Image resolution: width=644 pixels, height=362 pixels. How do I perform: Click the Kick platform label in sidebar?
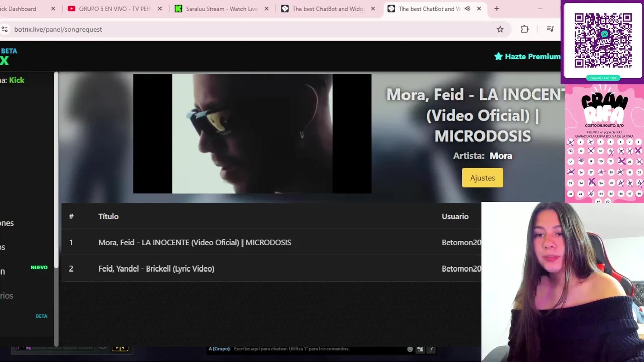click(16, 80)
